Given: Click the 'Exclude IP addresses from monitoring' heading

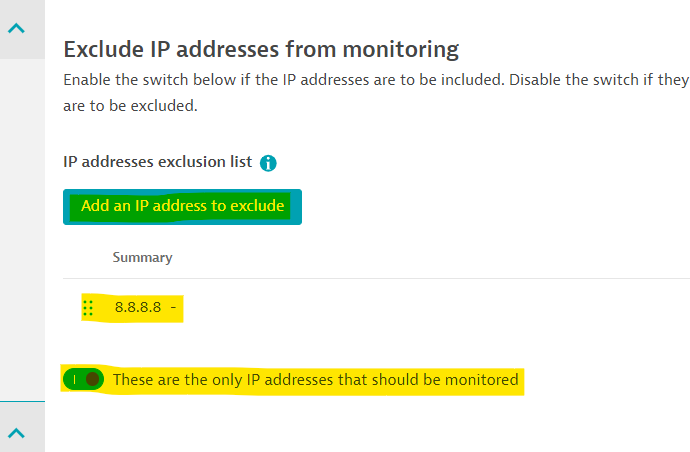Looking at the screenshot, I should (261, 48).
